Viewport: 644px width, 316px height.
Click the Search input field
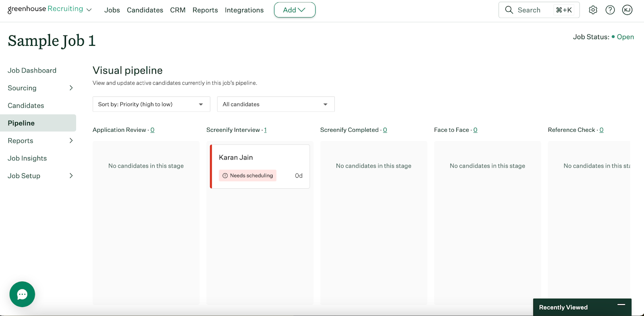pos(539,10)
